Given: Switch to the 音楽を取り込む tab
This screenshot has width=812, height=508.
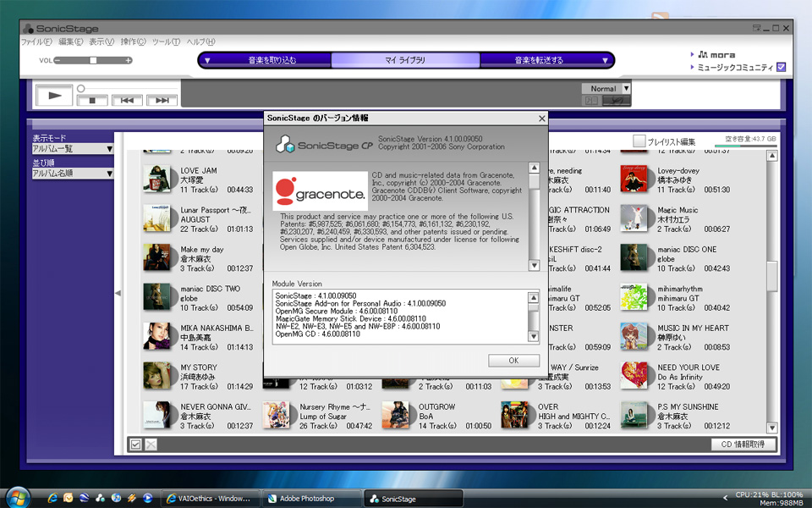Looking at the screenshot, I should (272, 60).
